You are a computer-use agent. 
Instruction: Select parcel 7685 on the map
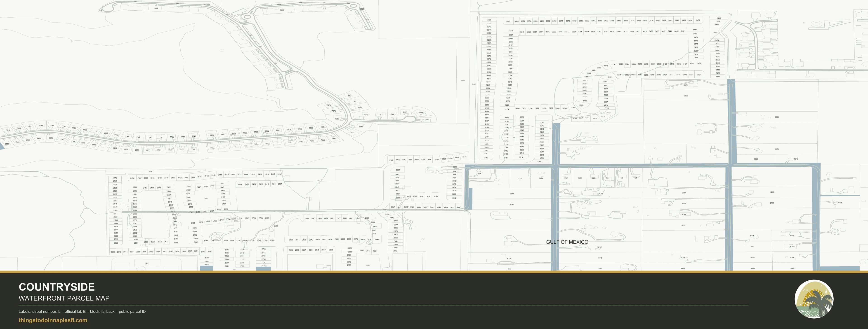click(x=405, y=112)
